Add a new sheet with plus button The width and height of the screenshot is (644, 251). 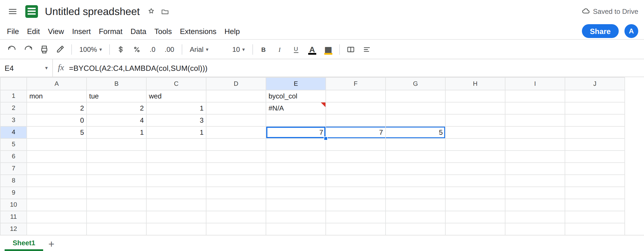coord(51,244)
